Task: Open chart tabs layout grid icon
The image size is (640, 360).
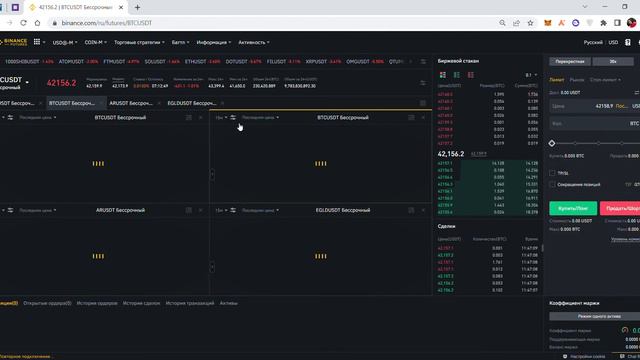Action: click(423, 103)
